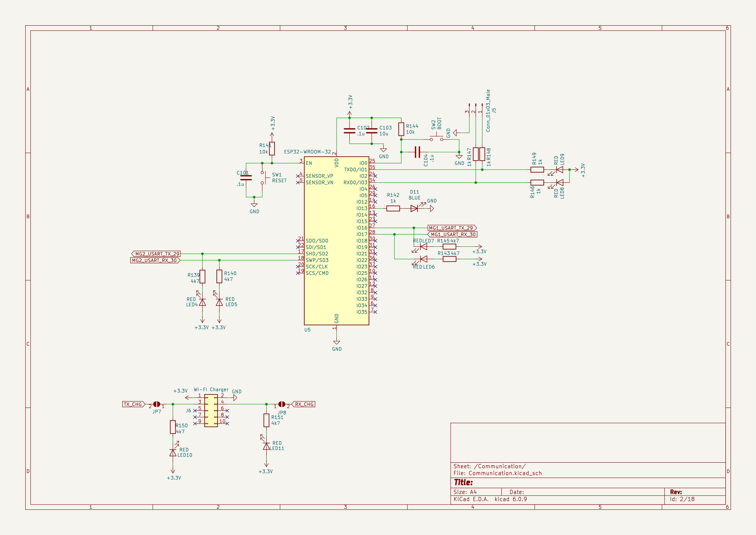Click the GND power symbol below U5
The image size is (756, 535).
pos(336,343)
